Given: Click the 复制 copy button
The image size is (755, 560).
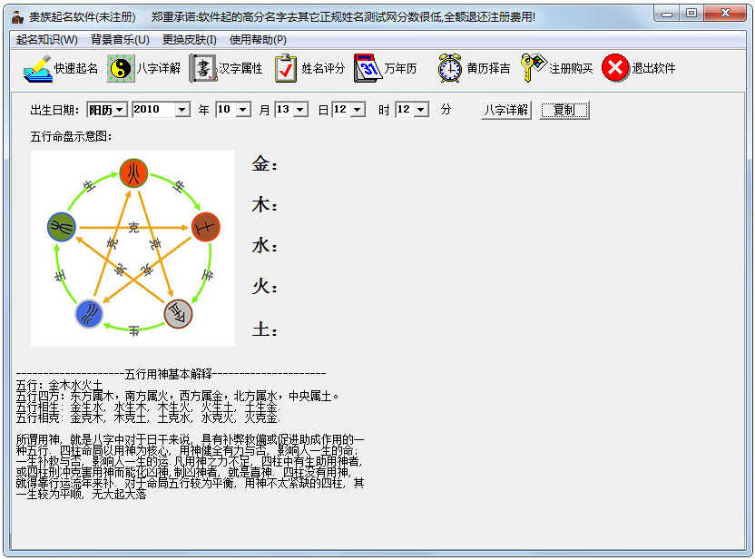Looking at the screenshot, I should point(564,110).
